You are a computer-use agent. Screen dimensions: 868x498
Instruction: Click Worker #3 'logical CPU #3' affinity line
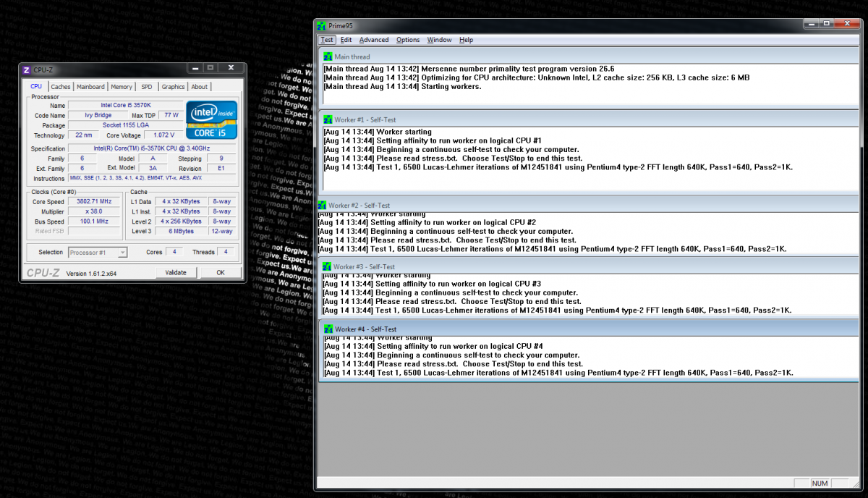(432, 284)
